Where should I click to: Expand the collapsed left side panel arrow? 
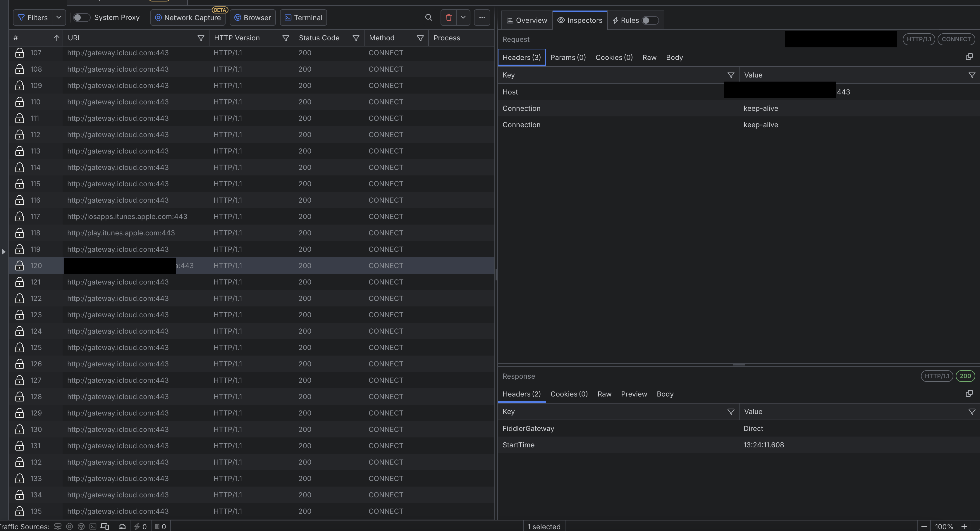[4, 251]
